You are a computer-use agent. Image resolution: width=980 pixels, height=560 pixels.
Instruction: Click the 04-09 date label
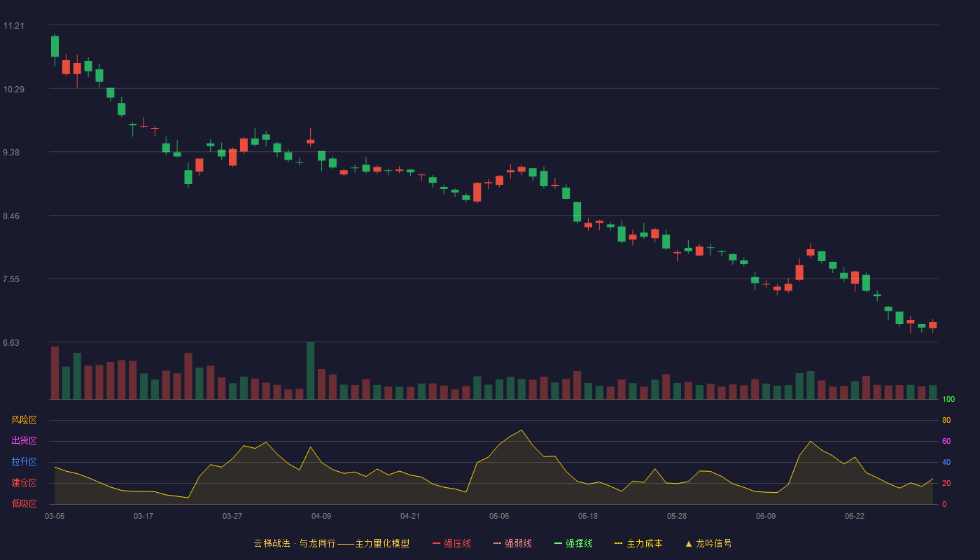[x=321, y=516]
